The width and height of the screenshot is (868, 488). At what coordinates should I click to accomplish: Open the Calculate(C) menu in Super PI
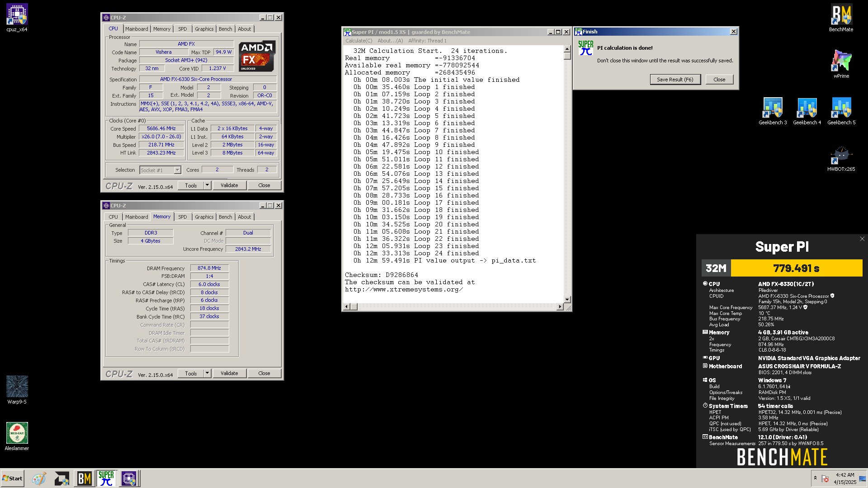coord(359,41)
